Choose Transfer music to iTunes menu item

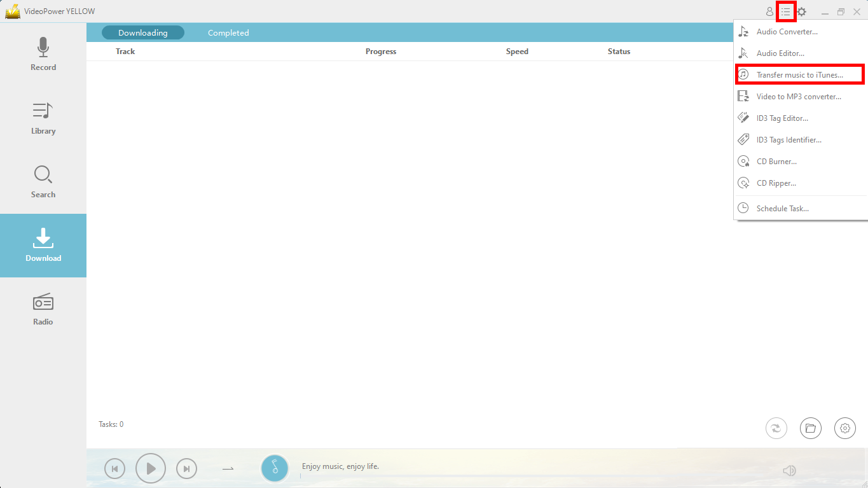pyautogui.click(x=799, y=74)
